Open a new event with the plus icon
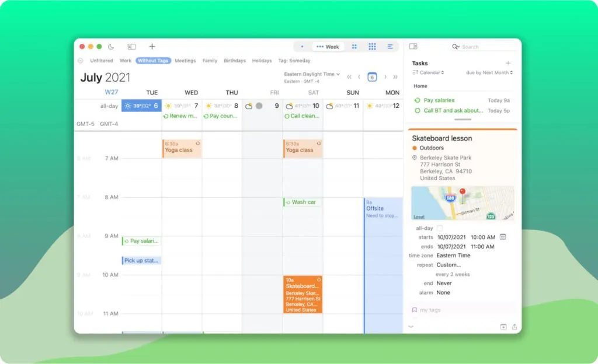 click(152, 46)
